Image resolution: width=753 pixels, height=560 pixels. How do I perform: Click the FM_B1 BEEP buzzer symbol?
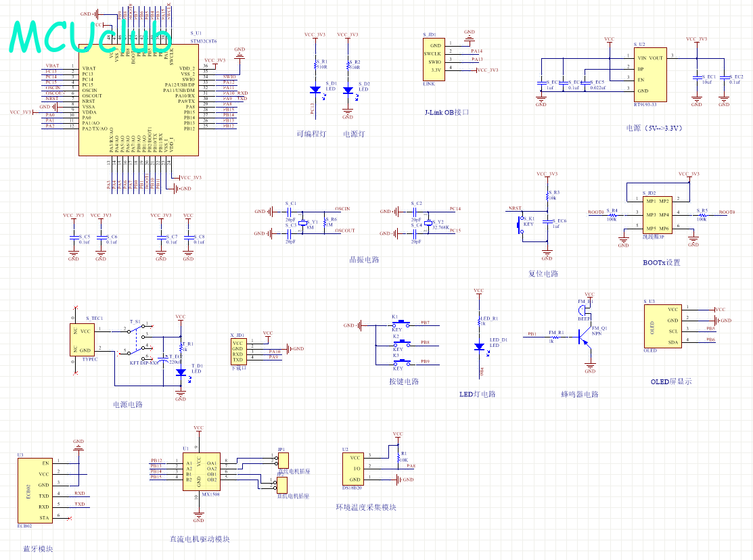point(584,310)
